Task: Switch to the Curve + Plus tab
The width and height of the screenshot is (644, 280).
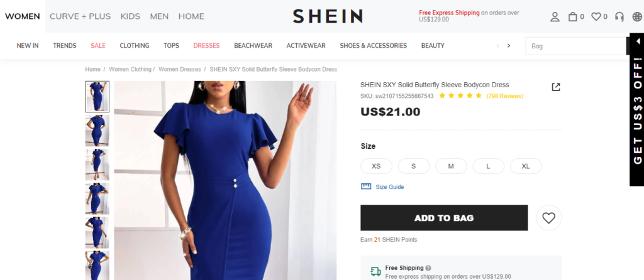Action: click(x=80, y=16)
